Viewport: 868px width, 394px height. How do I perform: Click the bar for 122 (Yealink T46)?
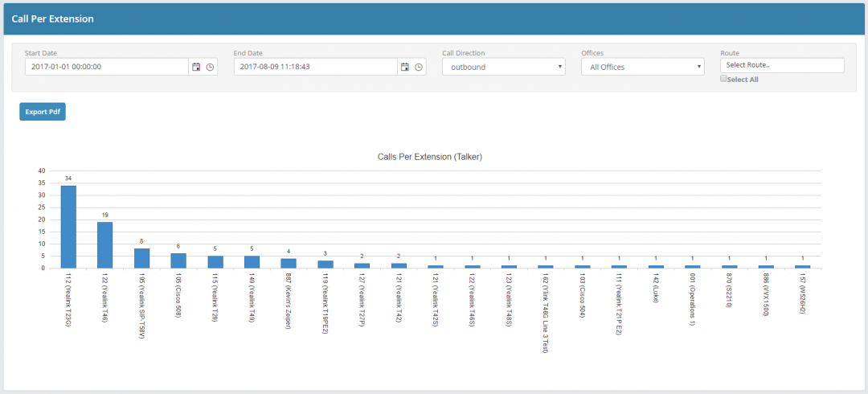(105, 245)
